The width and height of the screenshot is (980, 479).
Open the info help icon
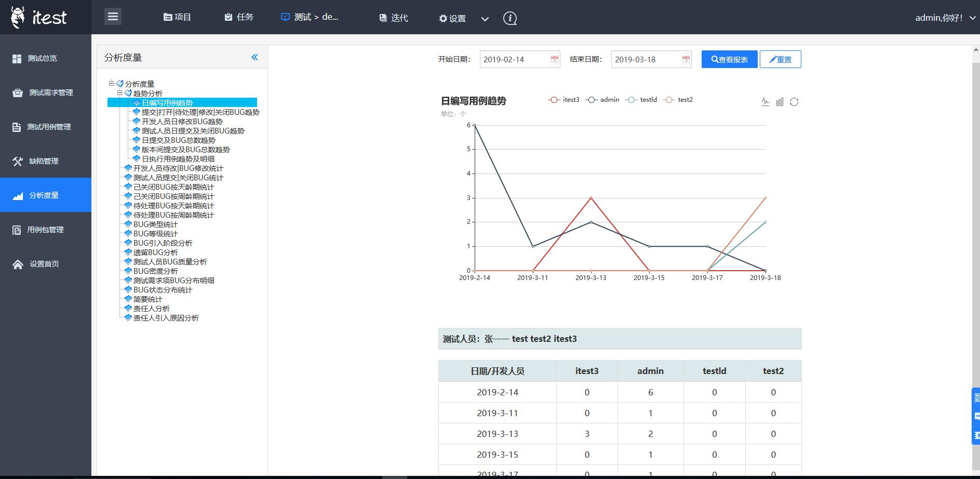510,18
